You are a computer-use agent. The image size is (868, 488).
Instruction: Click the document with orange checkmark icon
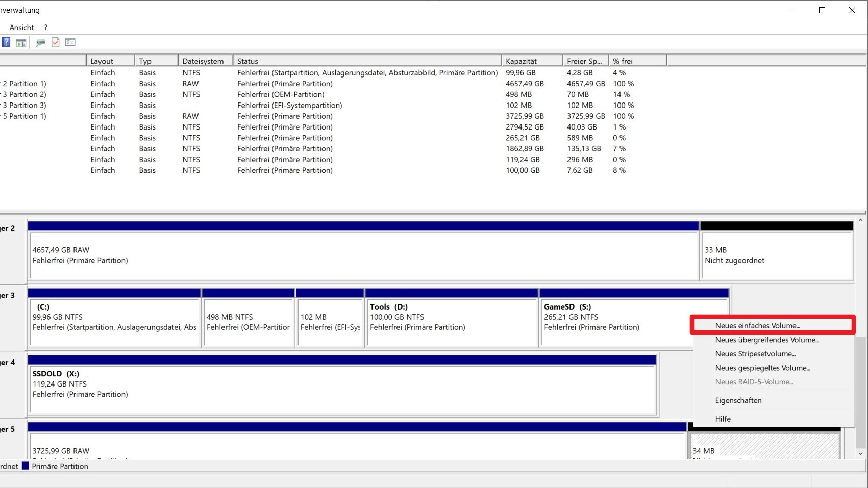click(x=56, y=43)
